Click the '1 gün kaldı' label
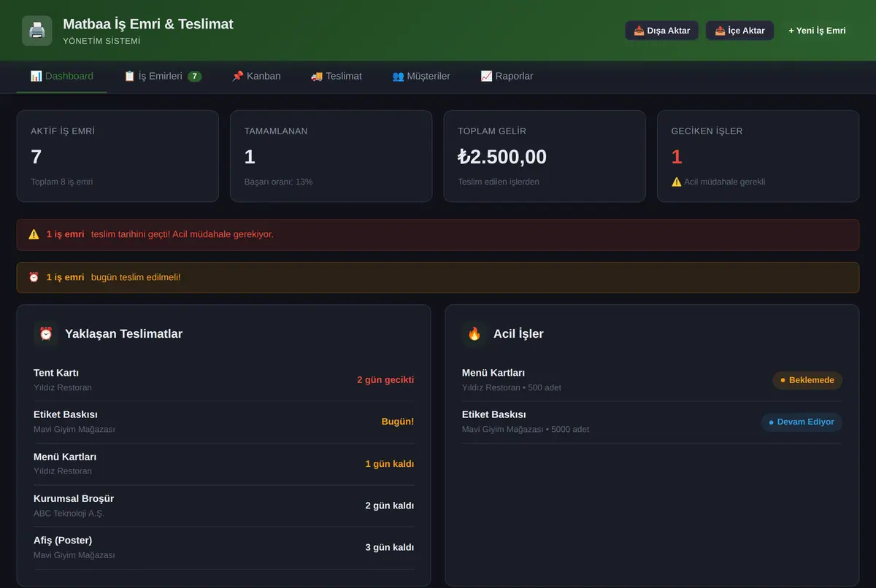The height and width of the screenshot is (588, 876). [390, 464]
